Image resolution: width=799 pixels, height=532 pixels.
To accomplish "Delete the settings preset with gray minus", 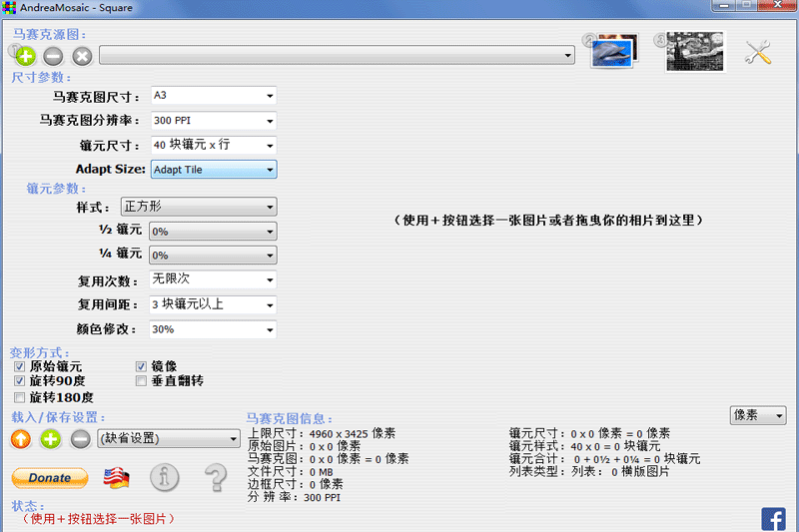I will (x=80, y=439).
